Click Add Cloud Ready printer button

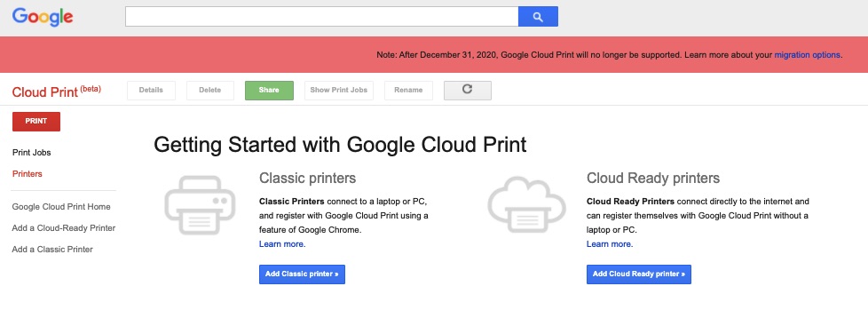(x=639, y=274)
